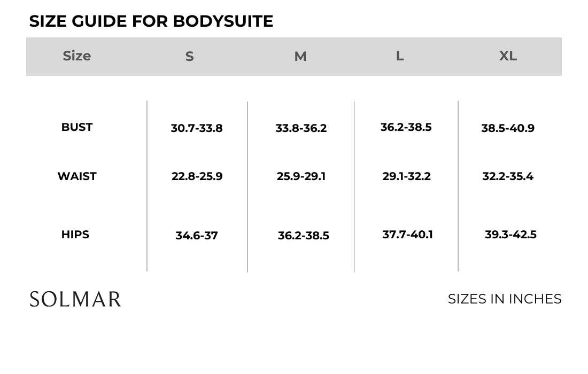Click the M size column header

pyautogui.click(x=300, y=57)
